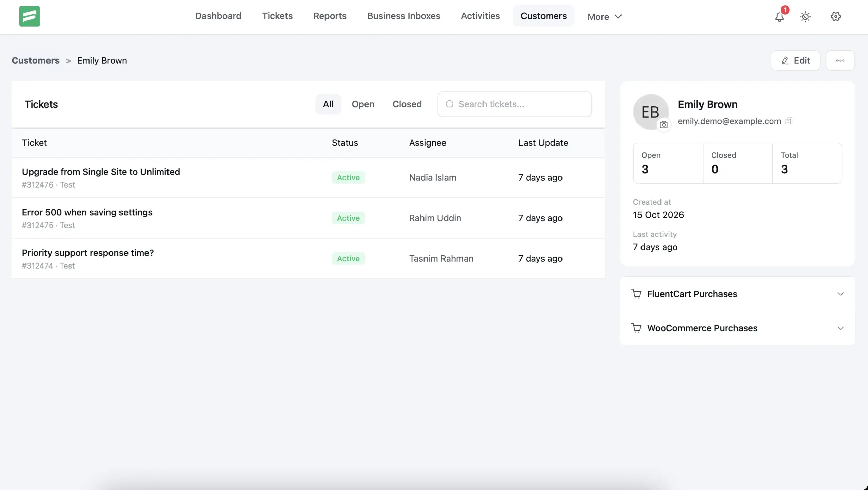Open ticket Error 500 when saving settings

[87, 212]
